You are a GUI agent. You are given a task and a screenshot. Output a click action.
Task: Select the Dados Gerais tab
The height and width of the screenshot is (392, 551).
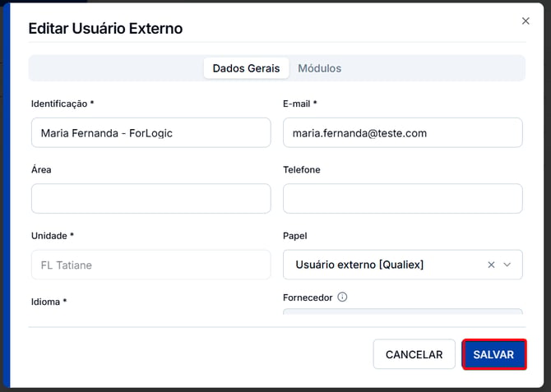246,68
